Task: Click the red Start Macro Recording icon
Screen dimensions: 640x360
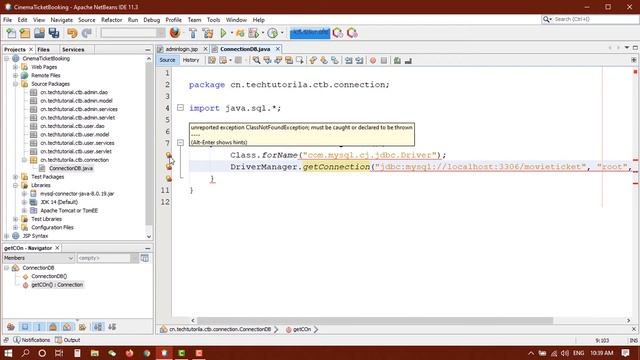Action: coord(373,60)
